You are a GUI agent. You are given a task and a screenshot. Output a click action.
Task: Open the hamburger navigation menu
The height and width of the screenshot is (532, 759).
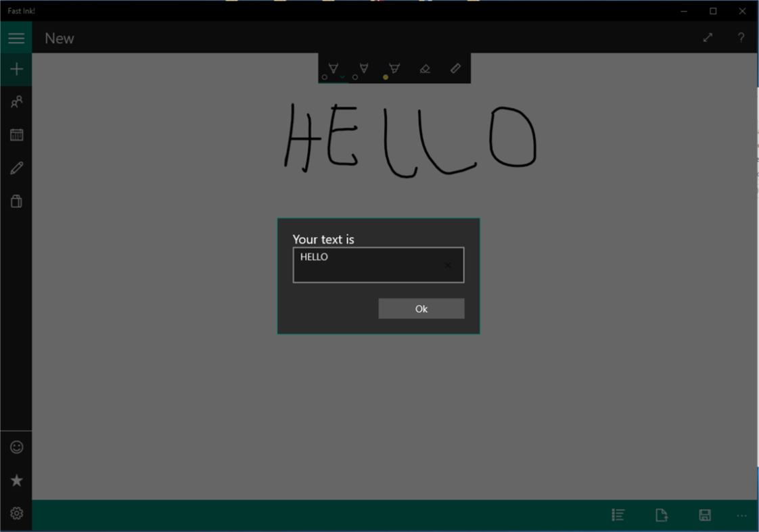pyautogui.click(x=16, y=37)
